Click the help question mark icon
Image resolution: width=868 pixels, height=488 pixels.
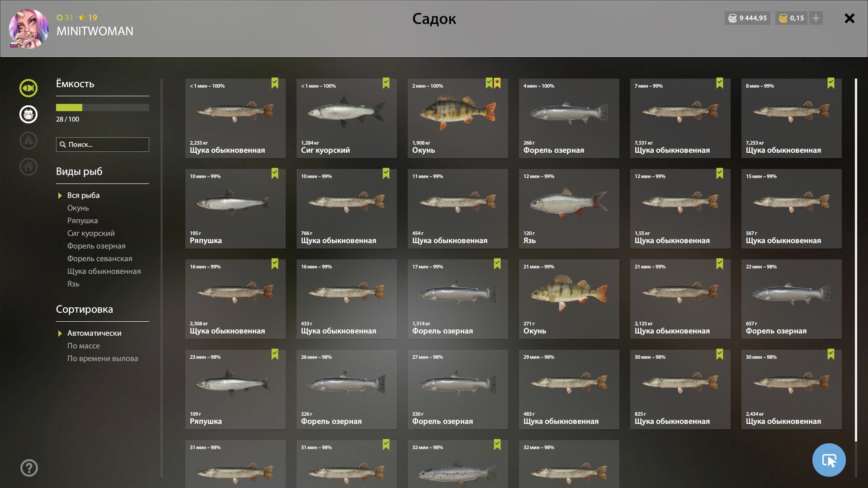click(x=29, y=468)
